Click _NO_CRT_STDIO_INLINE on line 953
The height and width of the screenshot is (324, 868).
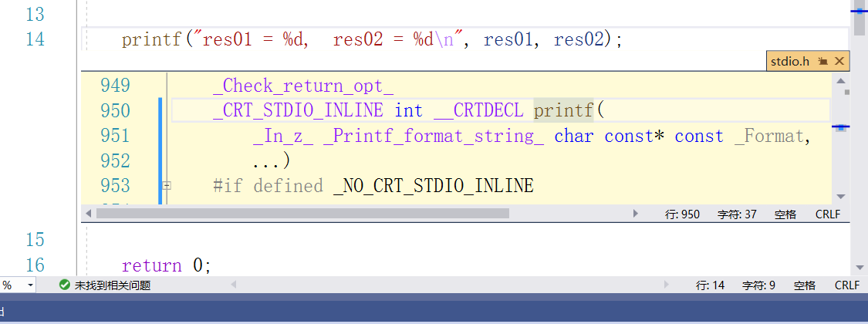(x=434, y=186)
